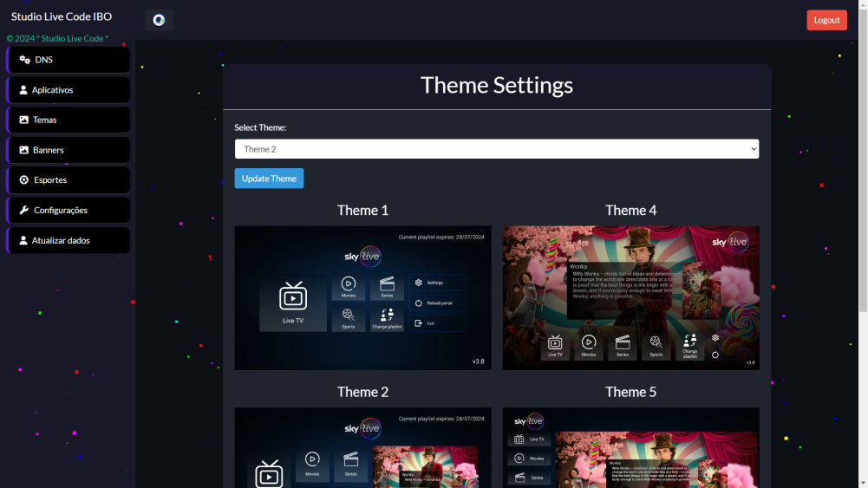Image resolution: width=868 pixels, height=488 pixels.
Task: Log out using the Logout button
Action: coord(826,20)
